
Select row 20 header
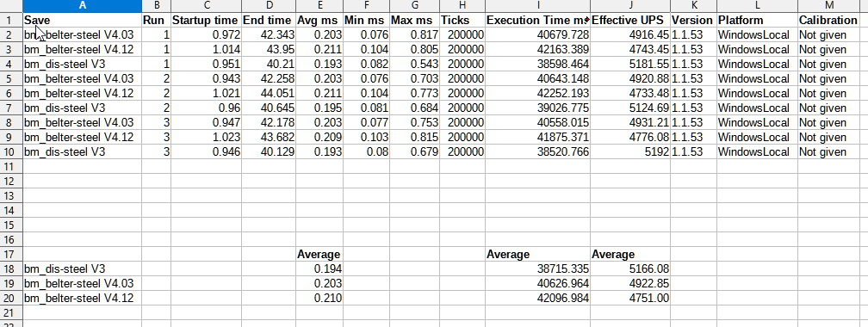pos(11,299)
